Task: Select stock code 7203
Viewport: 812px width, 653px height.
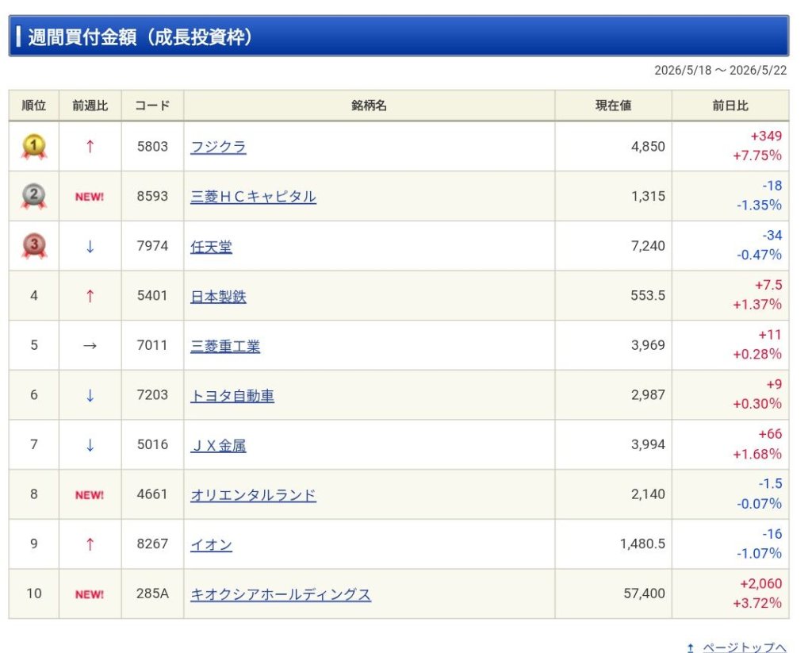Action: 152,395
